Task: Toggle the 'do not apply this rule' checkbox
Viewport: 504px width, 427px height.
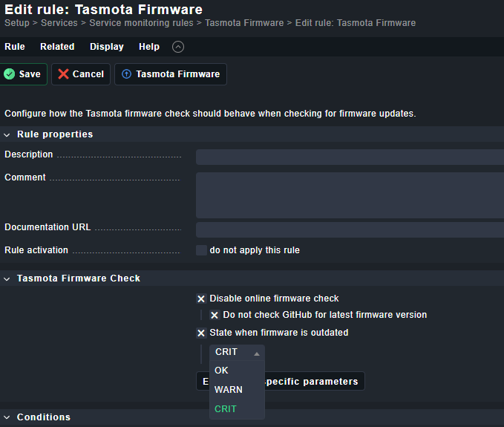Action: tap(201, 250)
